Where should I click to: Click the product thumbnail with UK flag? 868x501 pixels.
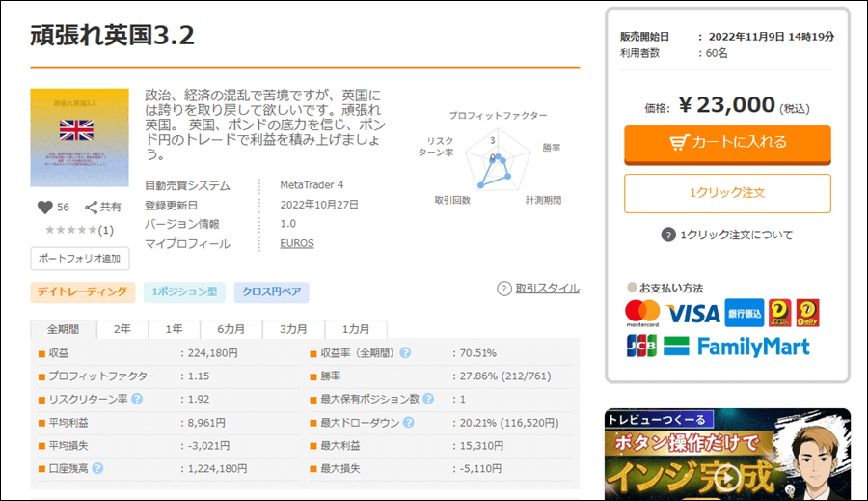point(79,137)
